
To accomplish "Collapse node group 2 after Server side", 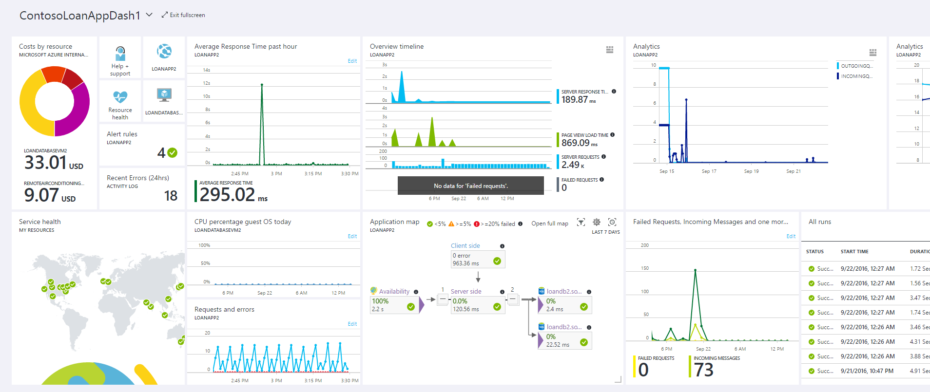I will pyautogui.click(x=514, y=300).
